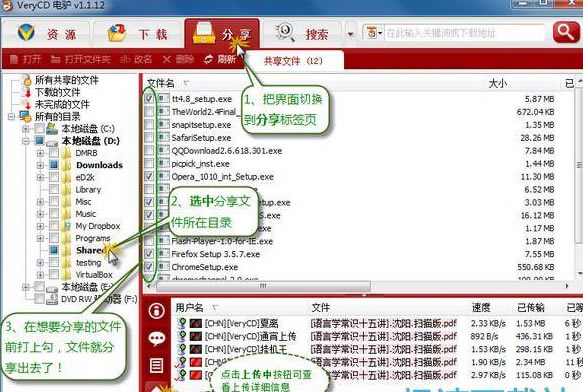Click the horizontal scrollbar of file list
The width and height of the screenshot is (583, 392).
(263, 286)
